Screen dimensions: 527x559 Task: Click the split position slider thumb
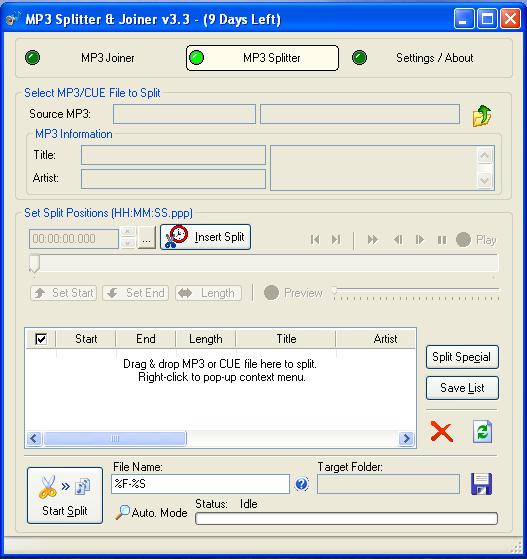pyautogui.click(x=34, y=263)
